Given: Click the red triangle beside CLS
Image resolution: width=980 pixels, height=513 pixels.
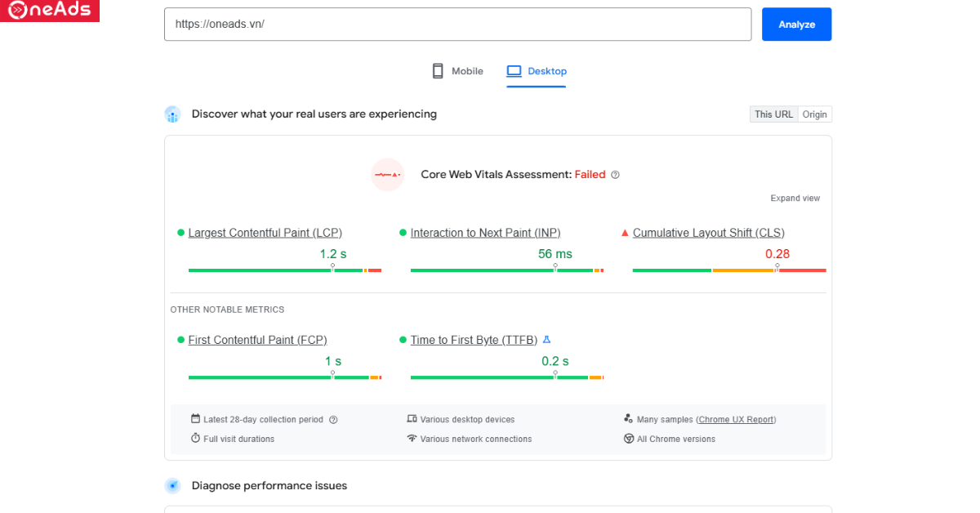Looking at the screenshot, I should 626,233.
